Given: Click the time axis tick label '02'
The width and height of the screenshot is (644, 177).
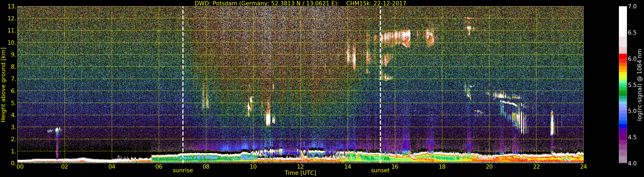Looking at the screenshot, I should point(65,167).
